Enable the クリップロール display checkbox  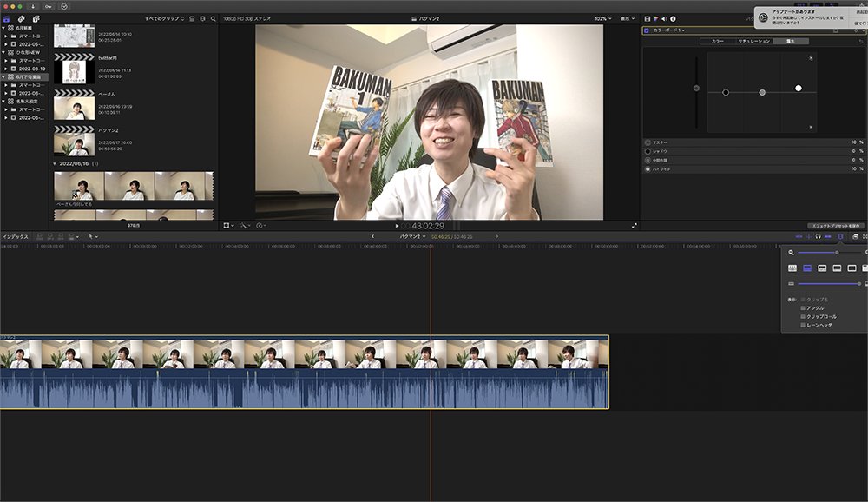tap(803, 316)
